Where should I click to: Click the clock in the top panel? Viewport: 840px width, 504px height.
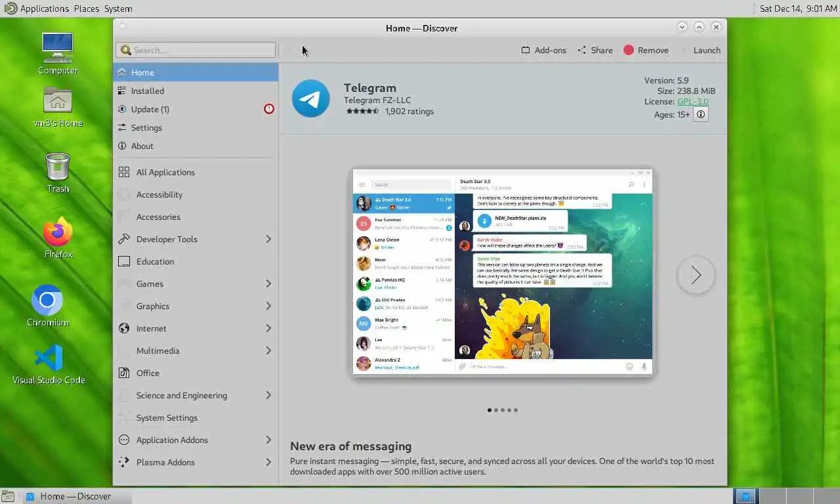797,9
